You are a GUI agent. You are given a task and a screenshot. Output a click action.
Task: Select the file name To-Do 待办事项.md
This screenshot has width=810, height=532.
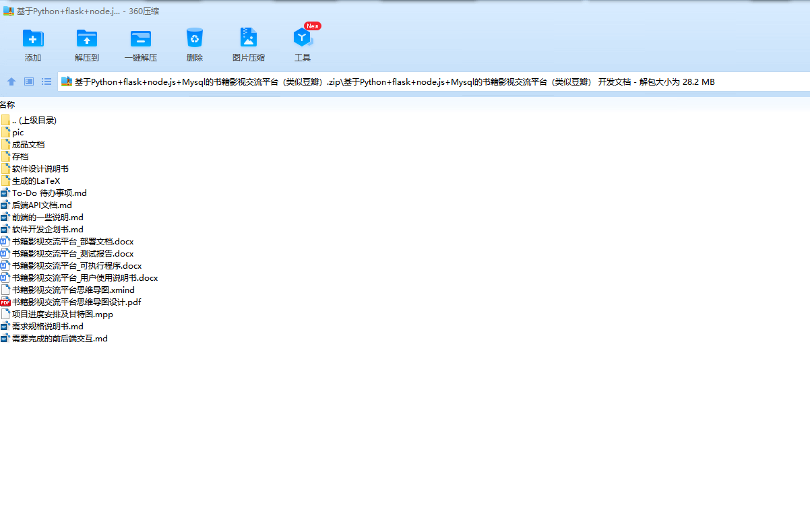49,193
